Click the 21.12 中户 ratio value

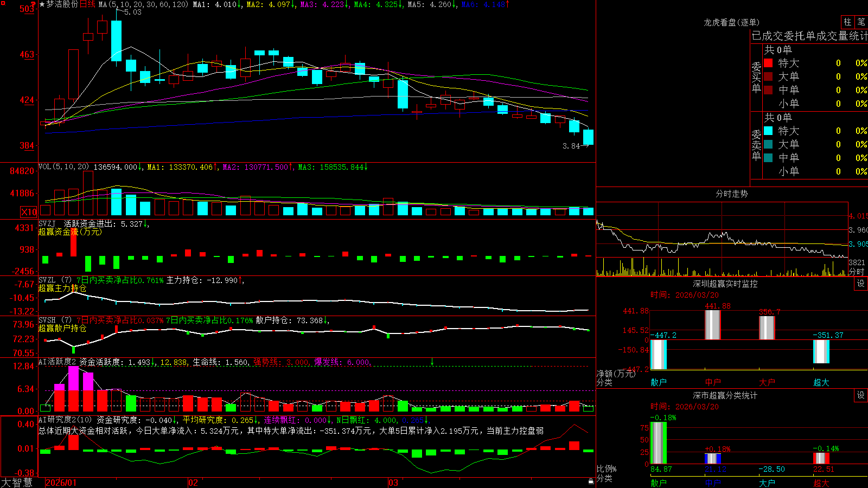click(716, 470)
